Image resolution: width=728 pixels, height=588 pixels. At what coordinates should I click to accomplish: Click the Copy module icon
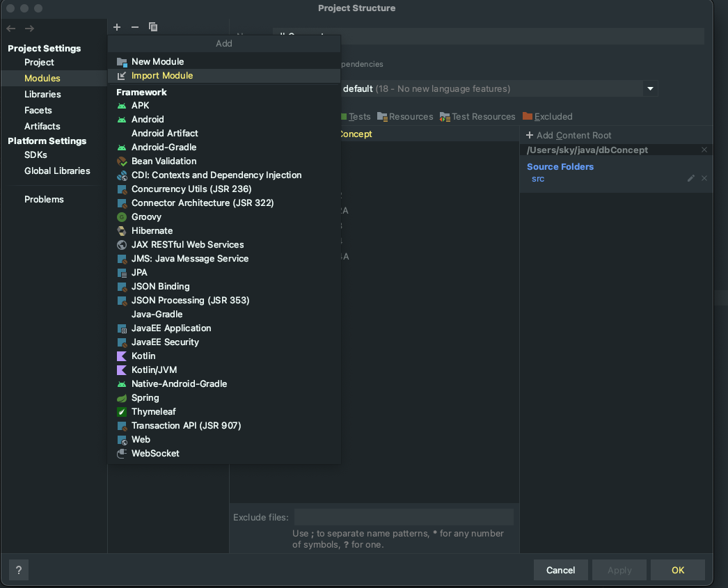point(152,27)
